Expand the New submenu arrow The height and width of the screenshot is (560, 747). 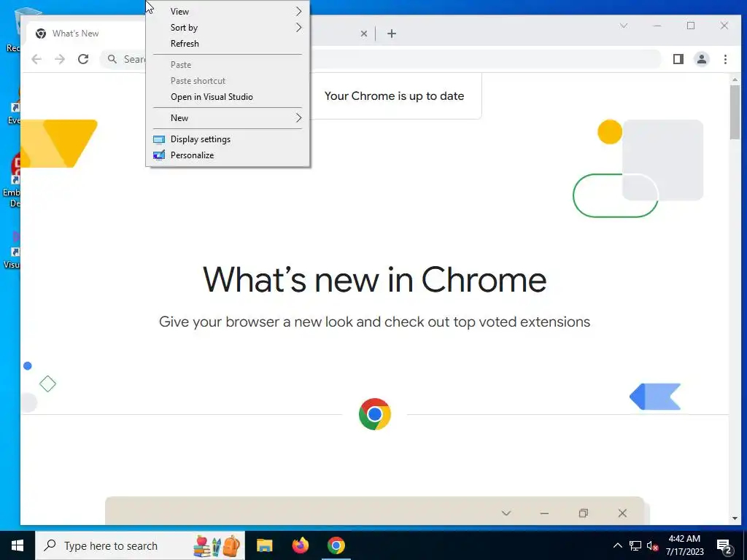point(298,118)
